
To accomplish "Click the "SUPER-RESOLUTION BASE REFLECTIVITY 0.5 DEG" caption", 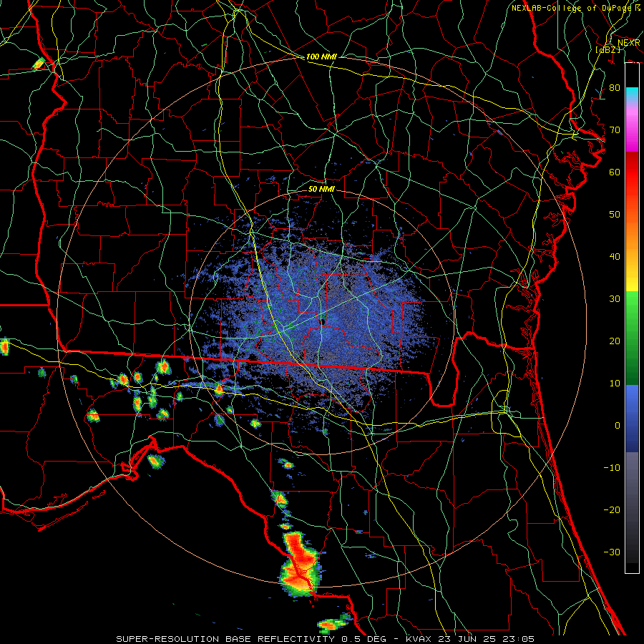I will point(251,639).
